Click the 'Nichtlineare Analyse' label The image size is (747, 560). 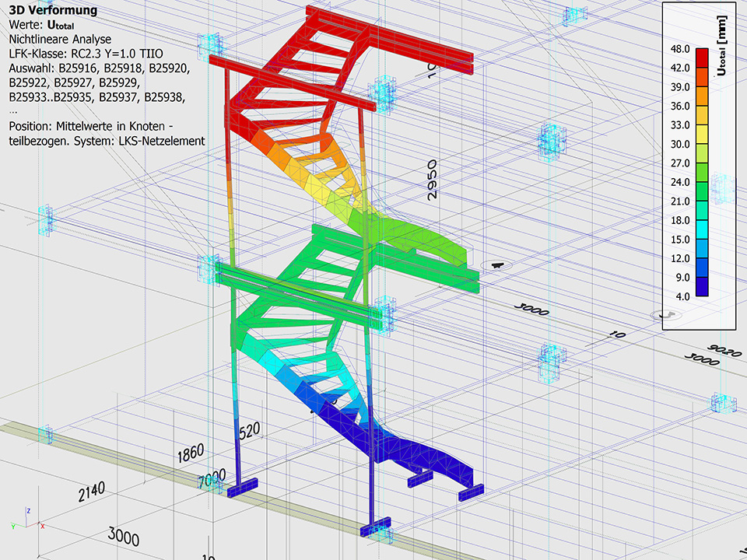(59, 39)
